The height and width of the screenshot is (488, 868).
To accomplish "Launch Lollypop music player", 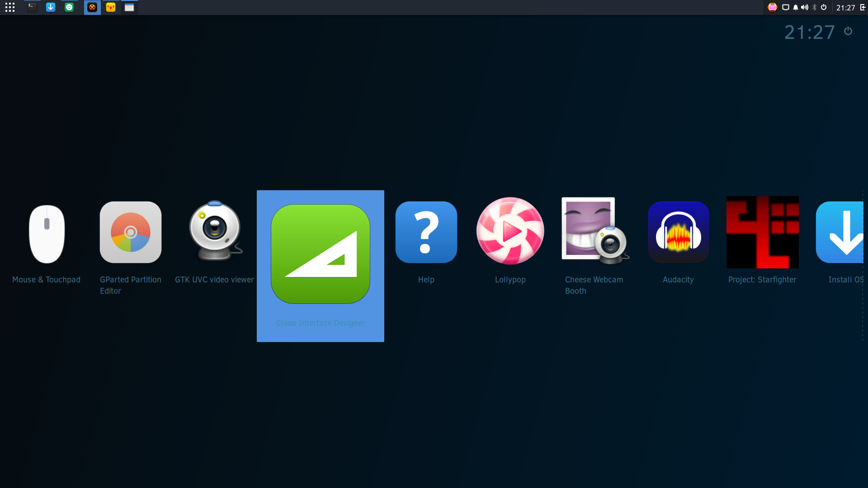I will pos(510,231).
